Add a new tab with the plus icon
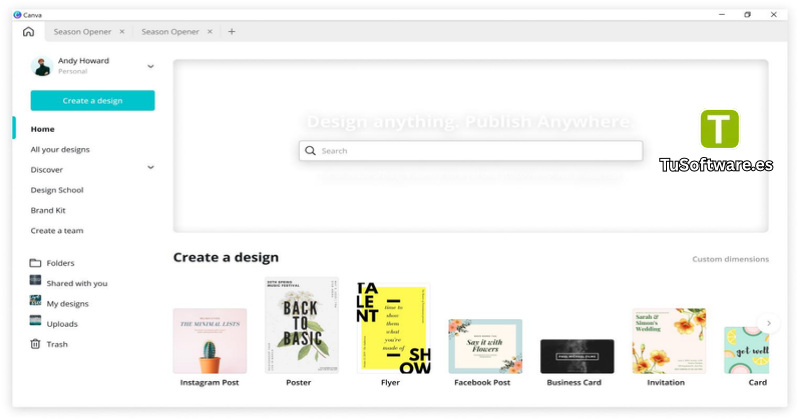This screenshot has width=800, height=420. (x=232, y=32)
